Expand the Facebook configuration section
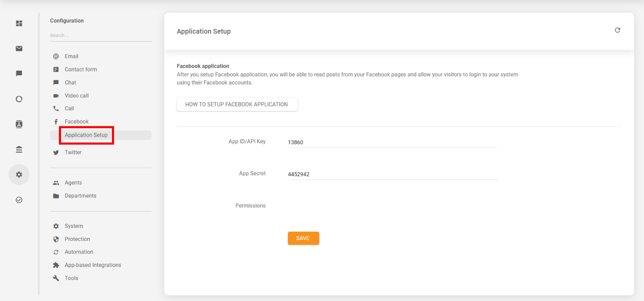This screenshot has height=301, width=644. pos(77,121)
